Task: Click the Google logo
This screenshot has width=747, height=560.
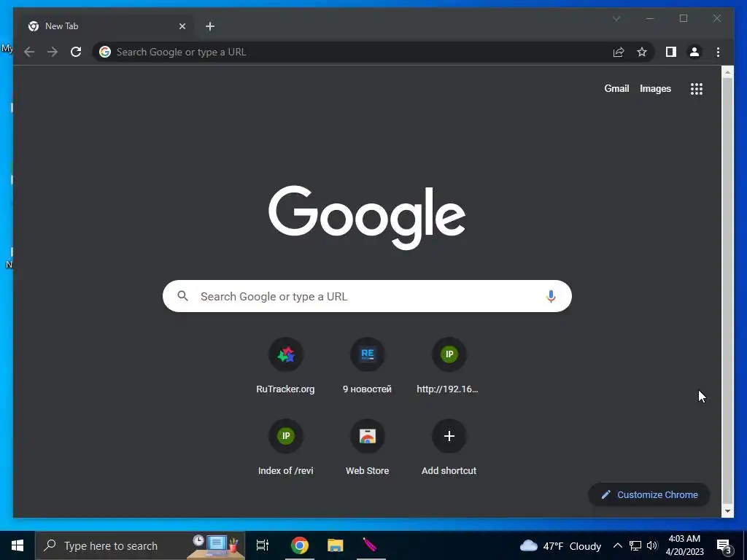Action: [367, 217]
